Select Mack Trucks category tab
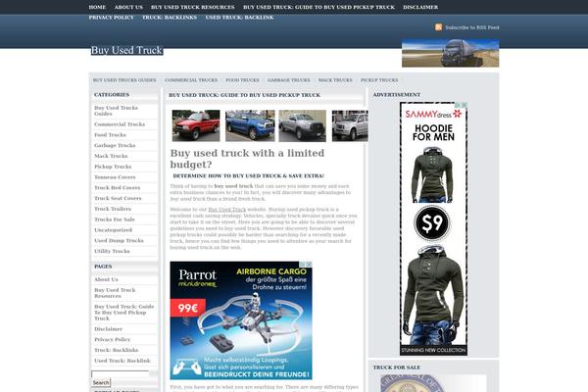This screenshot has width=588, height=392. click(x=335, y=80)
